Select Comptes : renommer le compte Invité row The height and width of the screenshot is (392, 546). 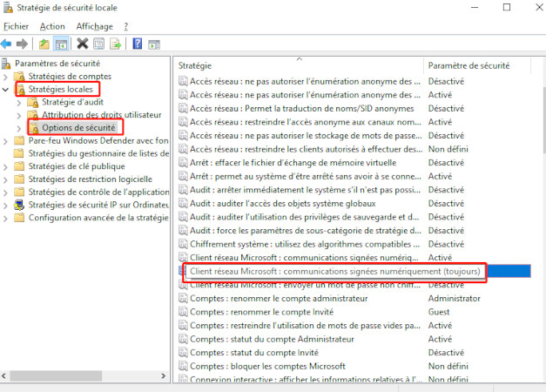pos(261,312)
